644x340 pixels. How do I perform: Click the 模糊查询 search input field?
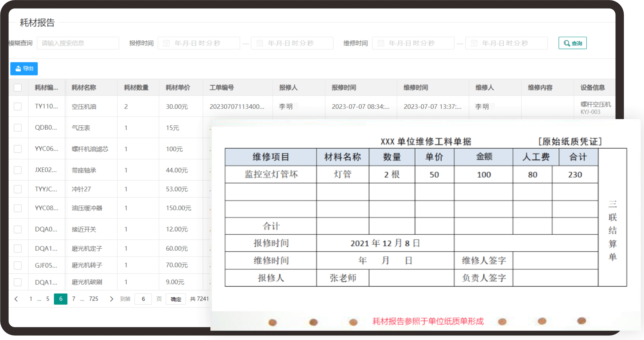click(78, 43)
